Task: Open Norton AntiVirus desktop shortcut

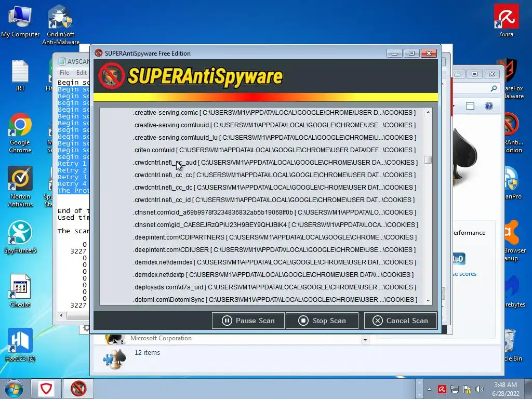Action: [x=20, y=187]
